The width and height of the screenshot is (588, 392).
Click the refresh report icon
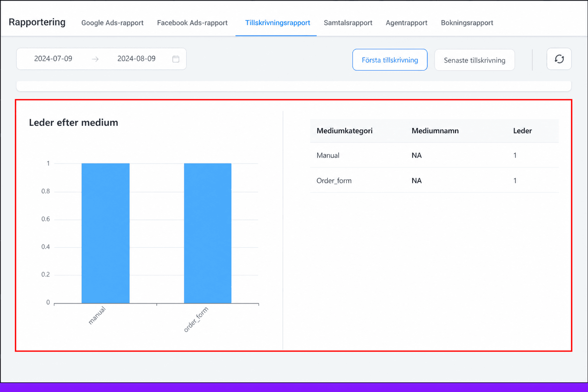point(559,59)
